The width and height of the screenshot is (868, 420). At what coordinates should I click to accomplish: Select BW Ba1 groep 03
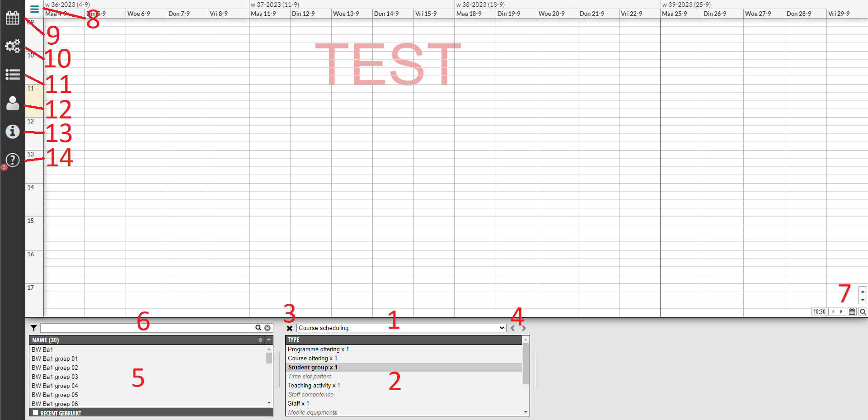[148, 377]
